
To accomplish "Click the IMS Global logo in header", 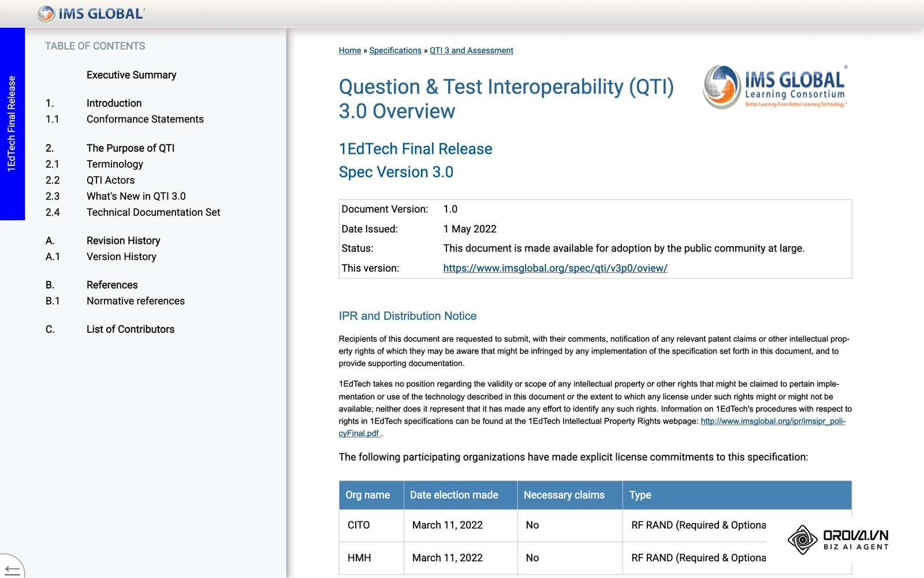I will (x=91, y=13).
